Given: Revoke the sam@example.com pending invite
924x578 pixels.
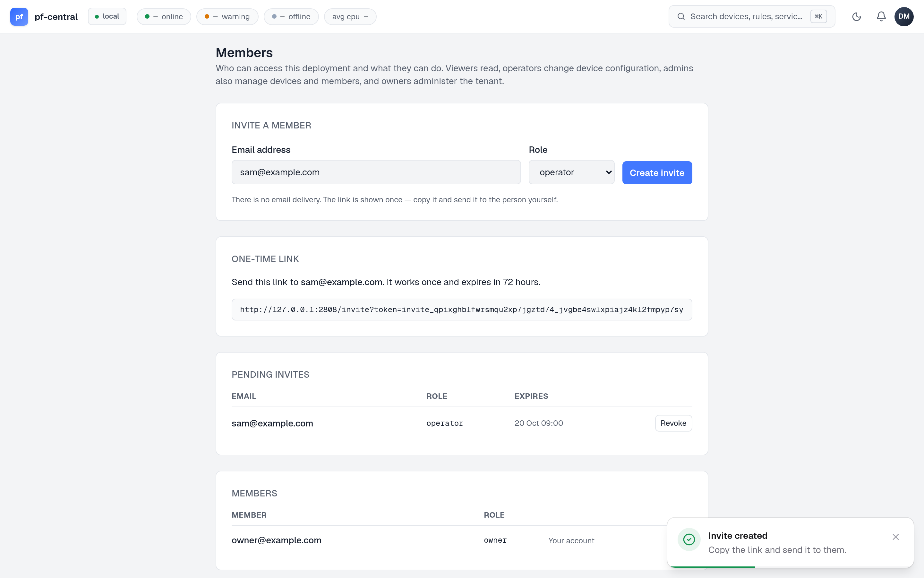Looking at the screenshot, I should 673,423.
